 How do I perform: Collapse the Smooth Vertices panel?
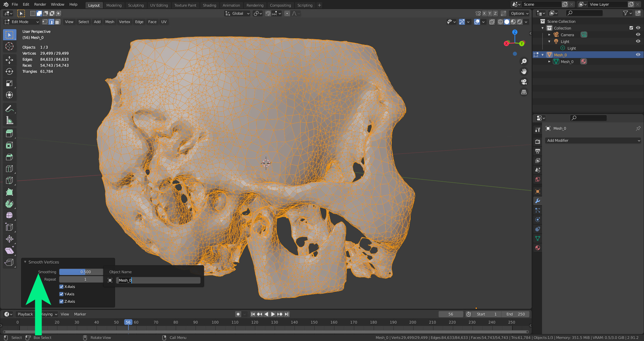[25, 262]
